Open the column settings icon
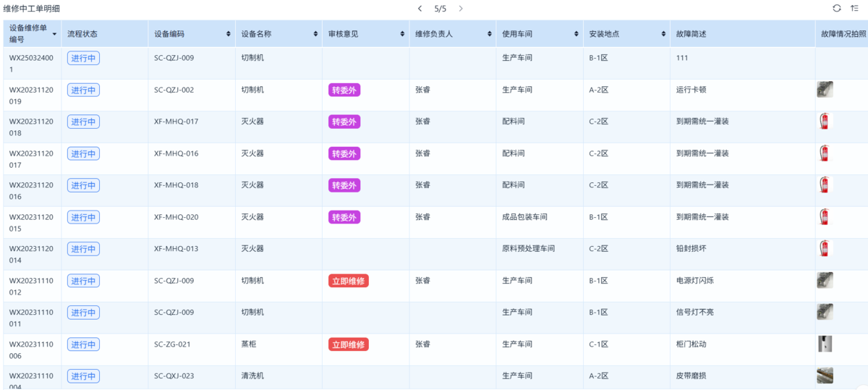Viewport: 868px width, 390px height. [855, 8]
